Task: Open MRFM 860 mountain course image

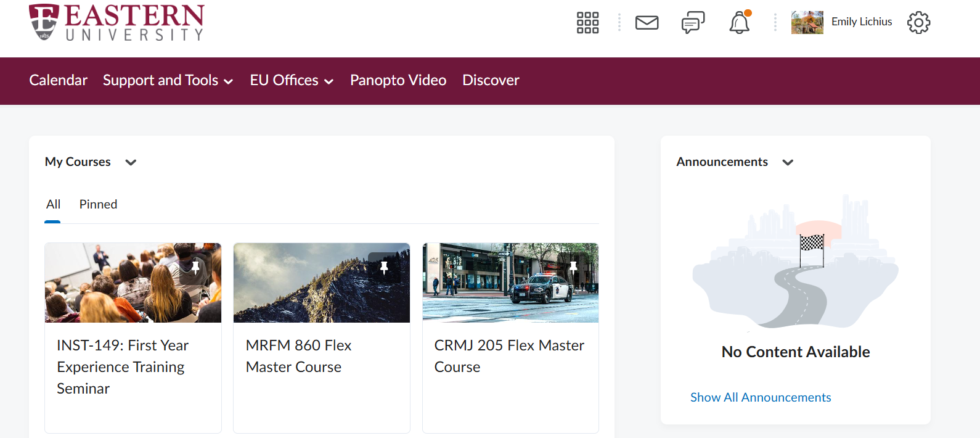Action: coord(322,283)
